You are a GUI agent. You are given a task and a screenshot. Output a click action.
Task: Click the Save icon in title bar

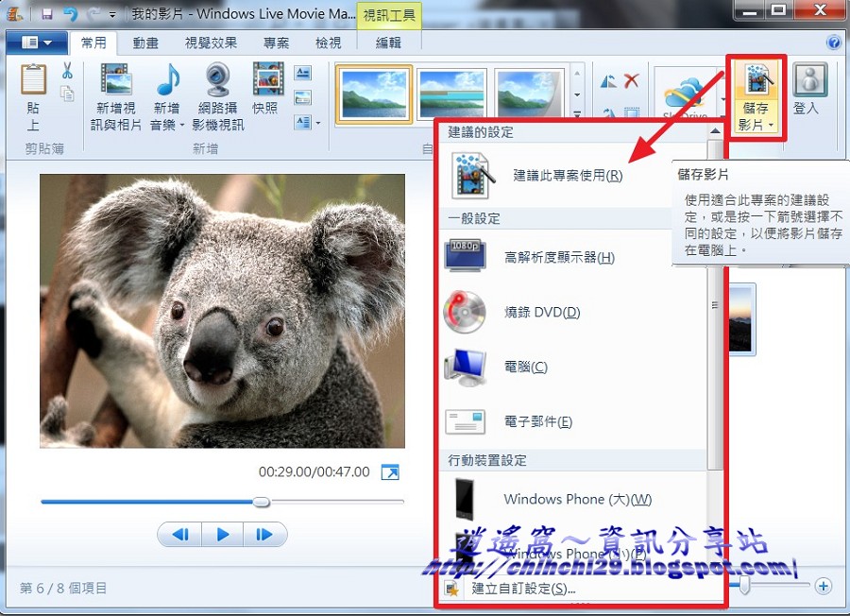coord(47,13)
